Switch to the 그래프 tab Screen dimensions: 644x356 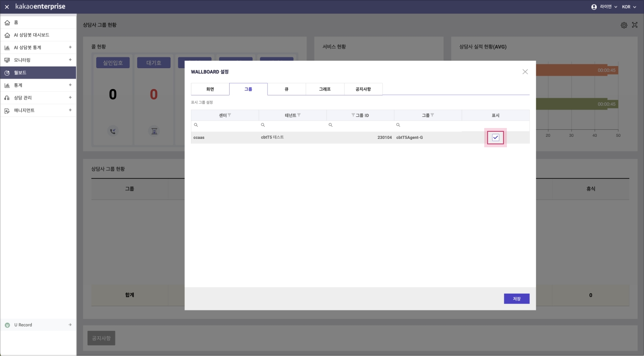[x=325, y=89]
